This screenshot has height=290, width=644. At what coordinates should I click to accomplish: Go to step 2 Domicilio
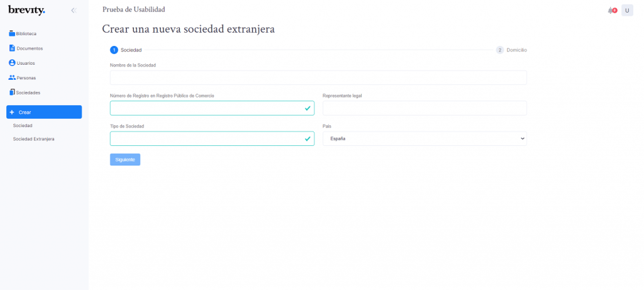click(x=511, y=50)
